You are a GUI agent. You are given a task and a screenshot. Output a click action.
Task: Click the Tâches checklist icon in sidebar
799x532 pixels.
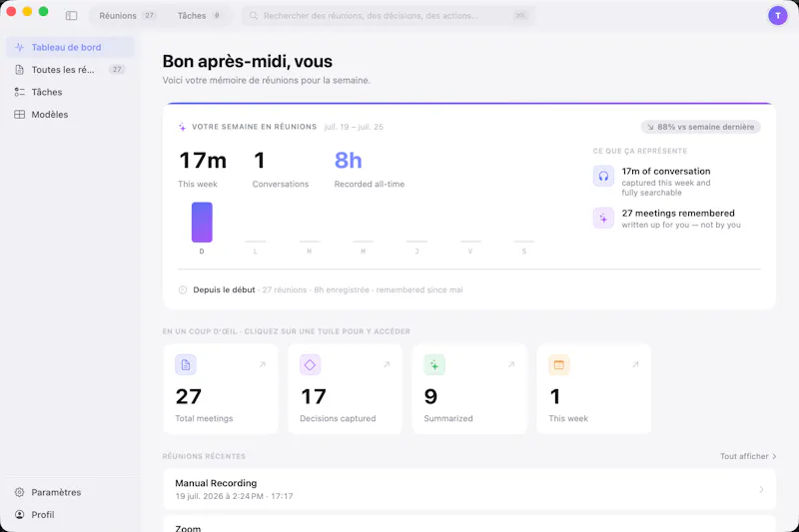click(19, 92)
